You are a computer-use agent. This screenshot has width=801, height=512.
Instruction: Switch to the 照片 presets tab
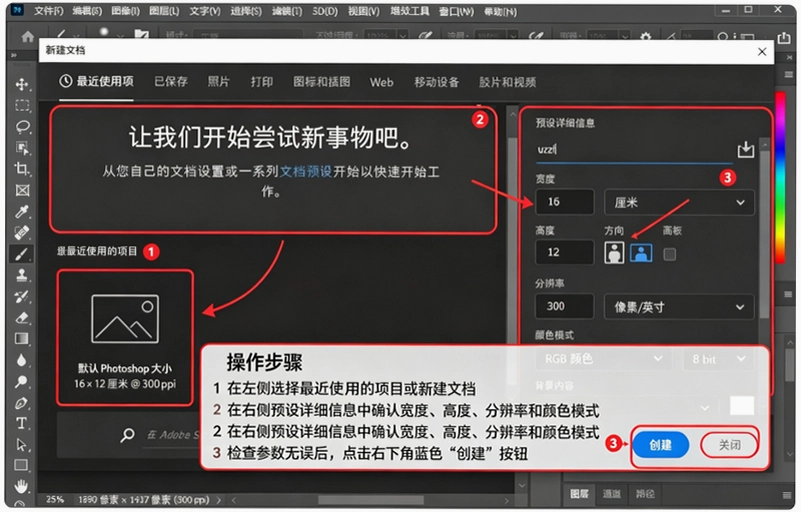tap(218, 82)
